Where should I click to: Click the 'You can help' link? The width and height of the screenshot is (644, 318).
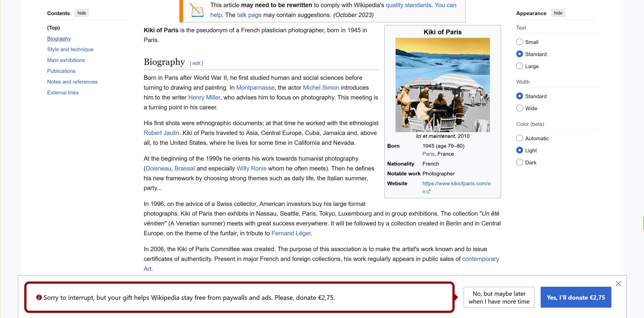[x=446, y=5]
